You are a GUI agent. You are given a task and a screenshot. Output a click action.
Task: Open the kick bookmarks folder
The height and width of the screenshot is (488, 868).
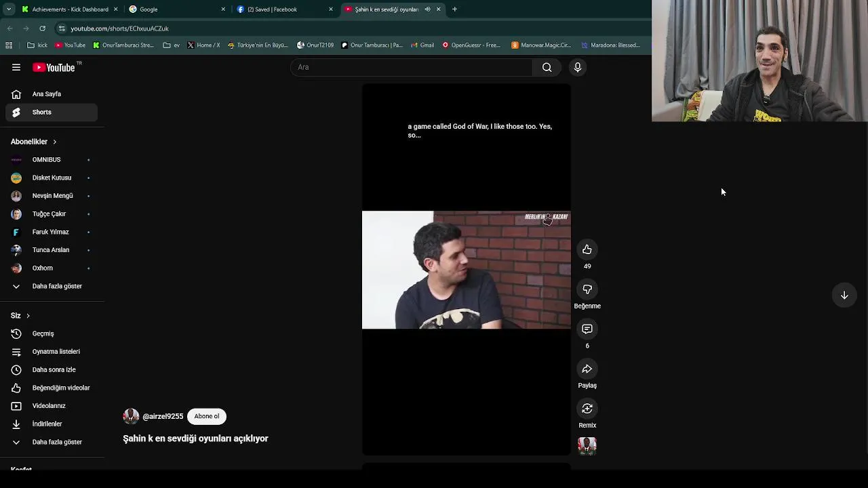point(38,45)
